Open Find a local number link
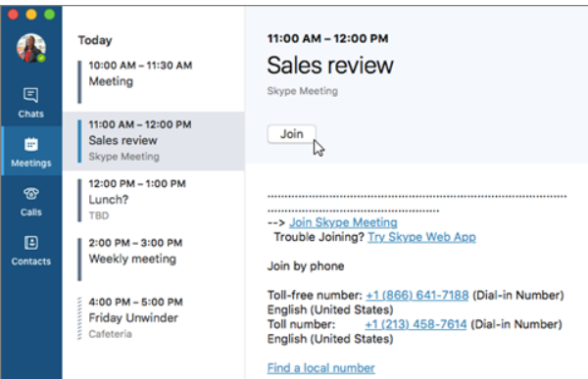The height and width of the screenshot is (379, 588). pos(321,368)
